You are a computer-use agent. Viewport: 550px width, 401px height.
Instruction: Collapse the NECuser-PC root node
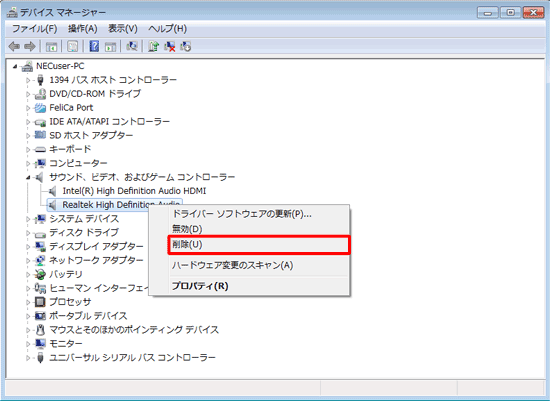coord(15,66)
